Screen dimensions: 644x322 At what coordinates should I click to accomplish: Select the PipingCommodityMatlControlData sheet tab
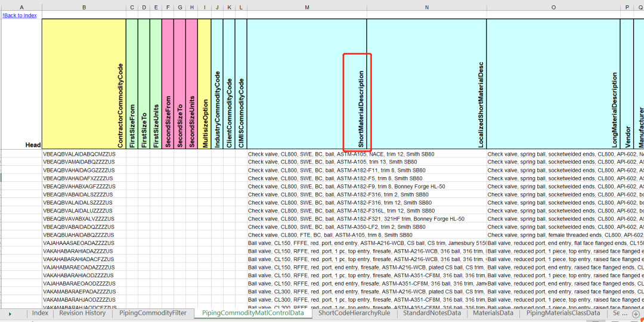(253, 313)
